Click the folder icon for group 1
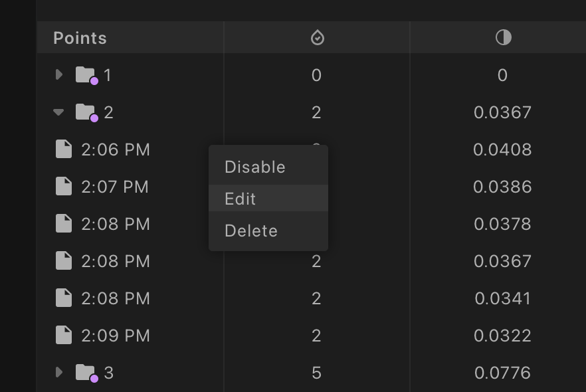Viewport: 586px width, 392px height. 86,75
